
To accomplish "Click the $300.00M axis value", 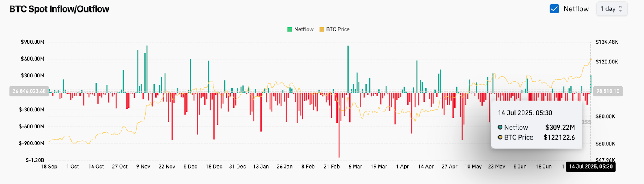I will point(33,76).
